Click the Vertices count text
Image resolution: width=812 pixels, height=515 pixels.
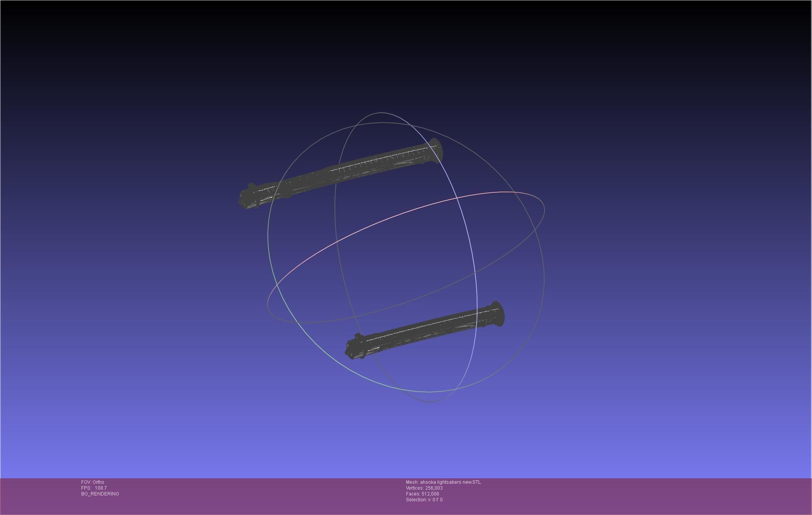(x=424, y=488)
